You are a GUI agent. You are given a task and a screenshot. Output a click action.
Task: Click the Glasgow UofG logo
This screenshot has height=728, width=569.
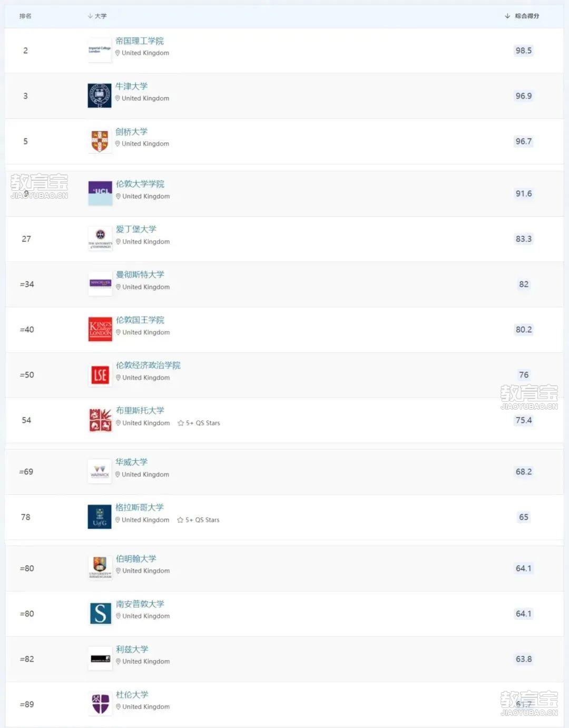click(100, 517)
